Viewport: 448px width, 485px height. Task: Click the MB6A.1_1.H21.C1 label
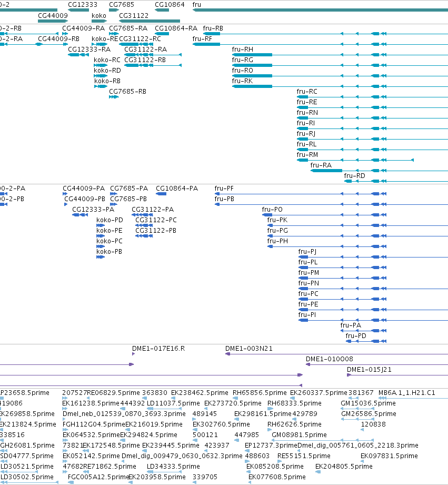click(x=407, y=392)
